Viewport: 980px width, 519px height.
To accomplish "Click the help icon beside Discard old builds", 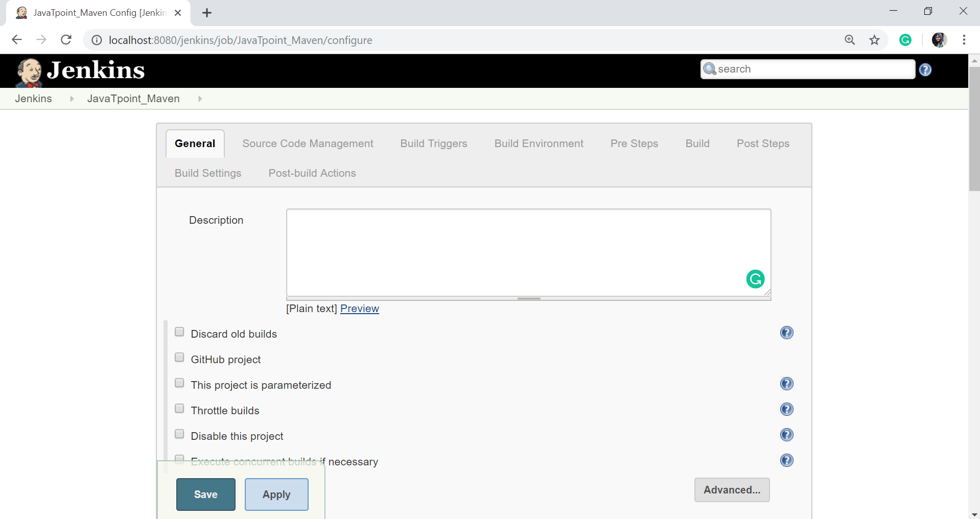I will [x=786, y=333].
